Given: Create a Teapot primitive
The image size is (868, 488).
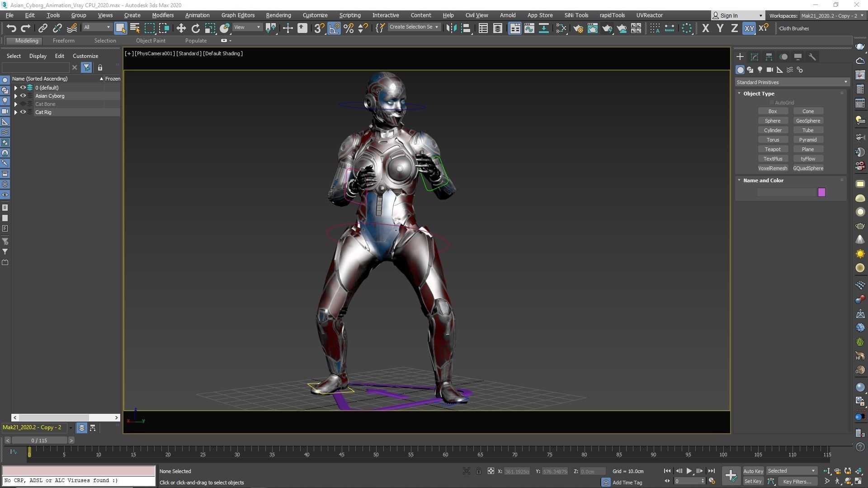Looking at the screenshot, I should pos(773,149).
